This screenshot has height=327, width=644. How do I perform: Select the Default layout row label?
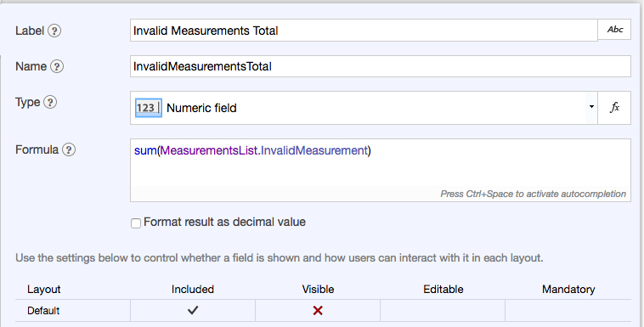(x=43, y=311)
